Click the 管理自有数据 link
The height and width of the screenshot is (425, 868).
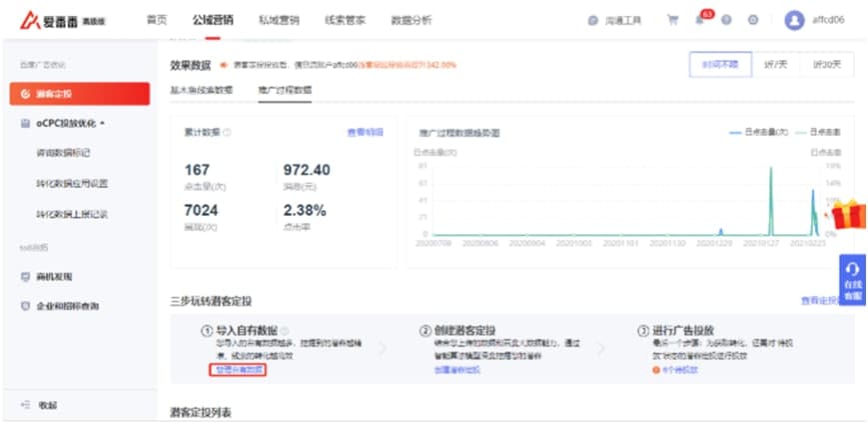(238, 369)
